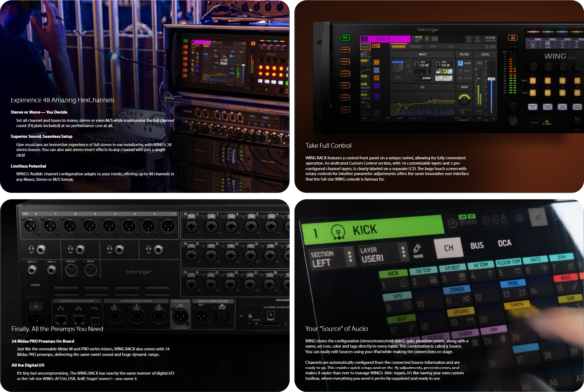This screenshot has width=584, height=392.
Task: Click the -3.6 dB level fader handle
Action: (491, 79)
